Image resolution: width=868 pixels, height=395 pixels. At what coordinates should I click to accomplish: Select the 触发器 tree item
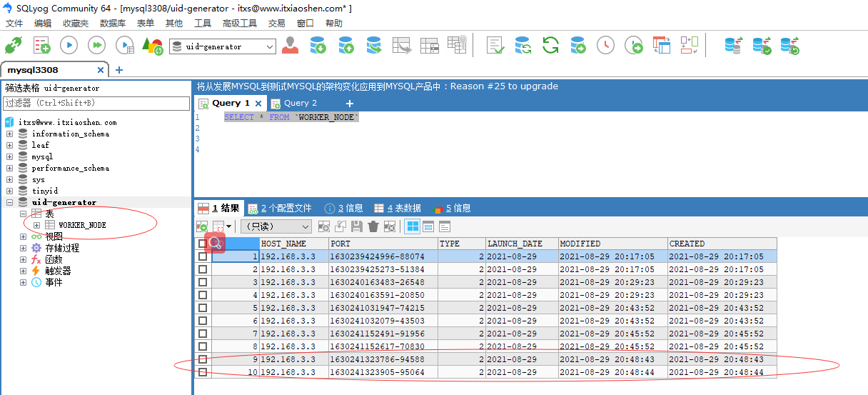(x=58, y=271)
